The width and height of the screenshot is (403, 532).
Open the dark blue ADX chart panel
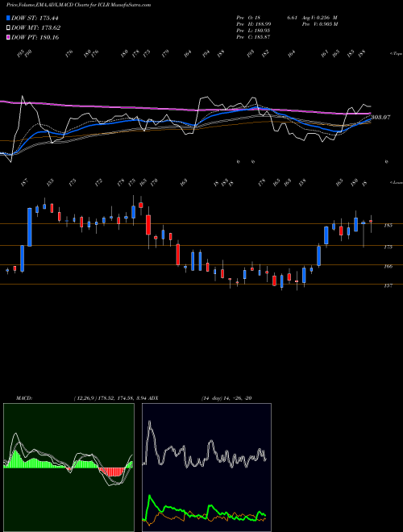206,468
